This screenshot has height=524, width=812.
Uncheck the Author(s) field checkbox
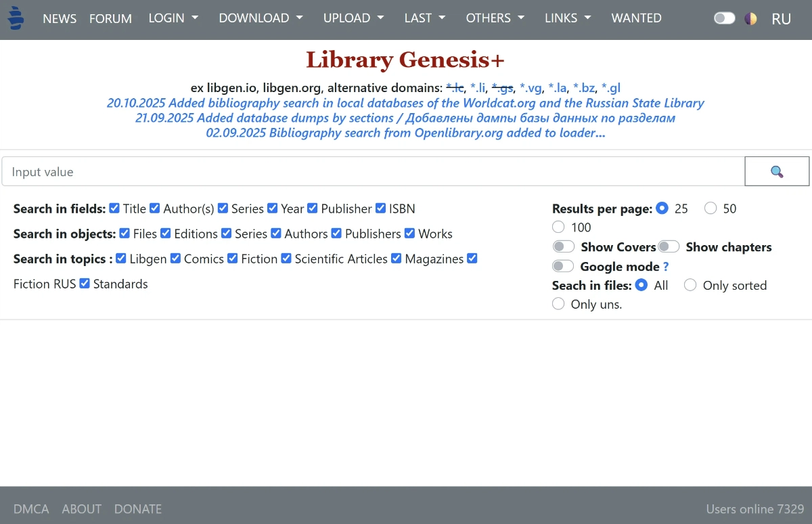(x=155, y=209)
